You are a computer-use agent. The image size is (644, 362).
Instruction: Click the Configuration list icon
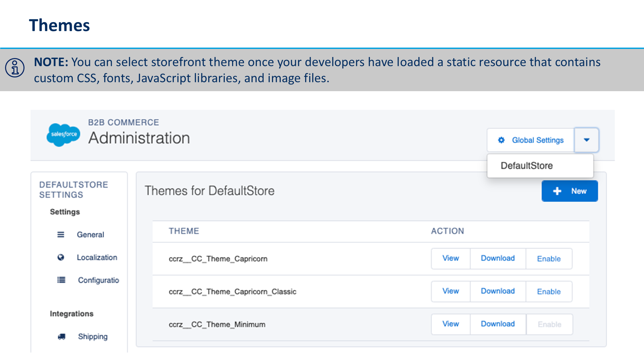coord(61,280)
